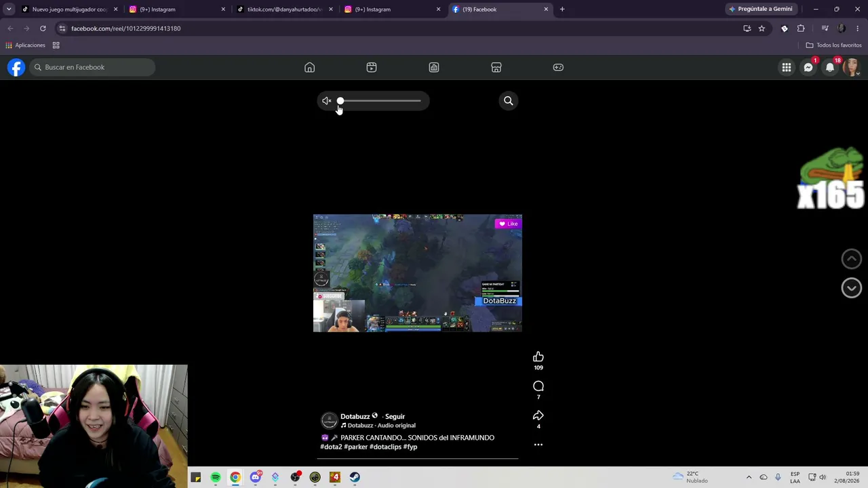Open Facebook notifications bell

tap(830, 67)
